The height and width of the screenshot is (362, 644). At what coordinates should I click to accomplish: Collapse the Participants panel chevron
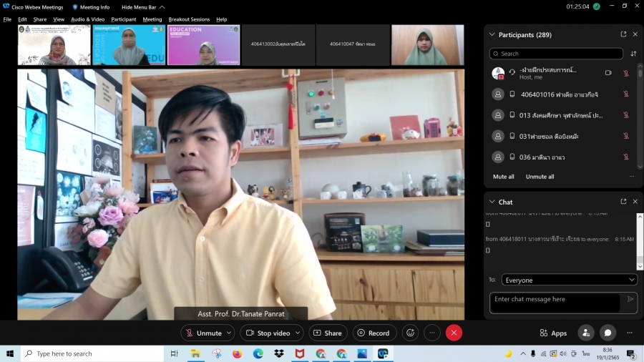point(492,34)
